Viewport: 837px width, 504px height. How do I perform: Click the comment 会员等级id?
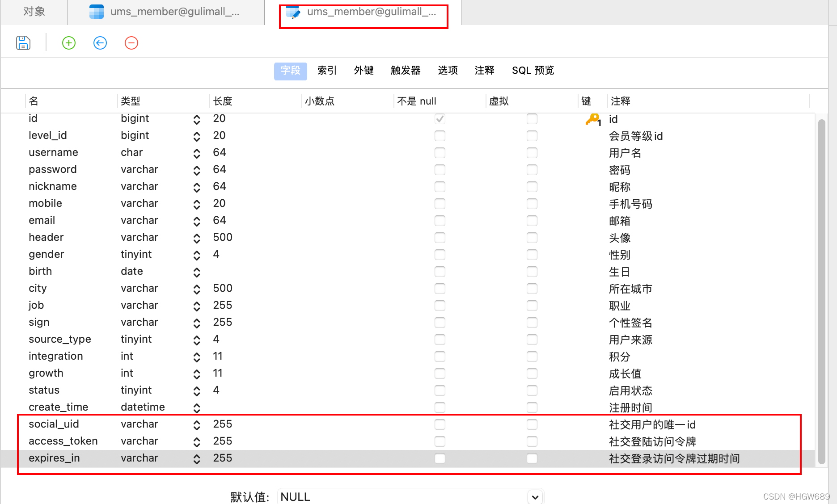click(x=636, y=136)
